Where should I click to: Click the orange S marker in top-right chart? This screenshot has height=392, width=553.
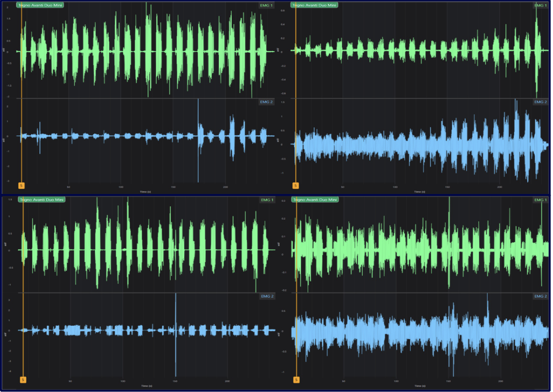click(x=296, y=186)
